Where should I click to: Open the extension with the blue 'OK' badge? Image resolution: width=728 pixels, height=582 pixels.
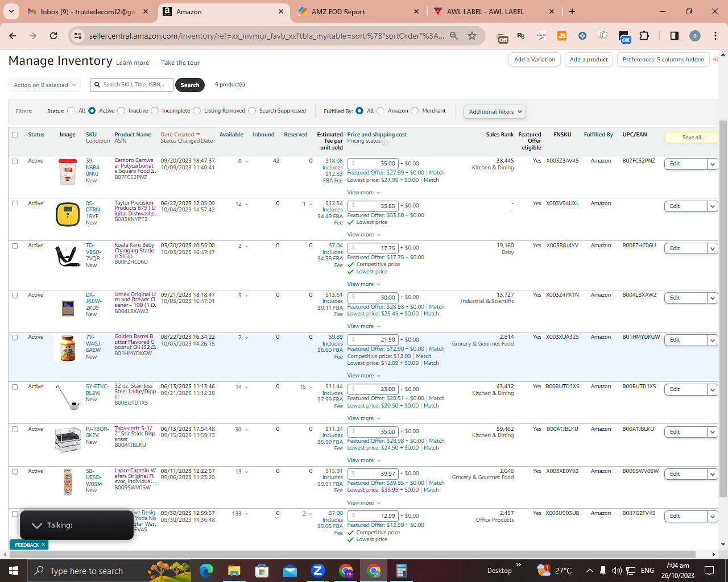tap(624, 36)
